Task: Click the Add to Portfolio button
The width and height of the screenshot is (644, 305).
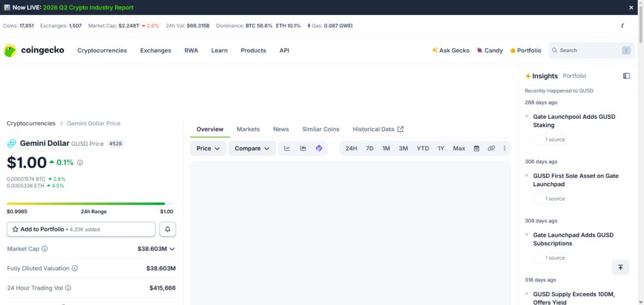Action: tap(81, 230)
